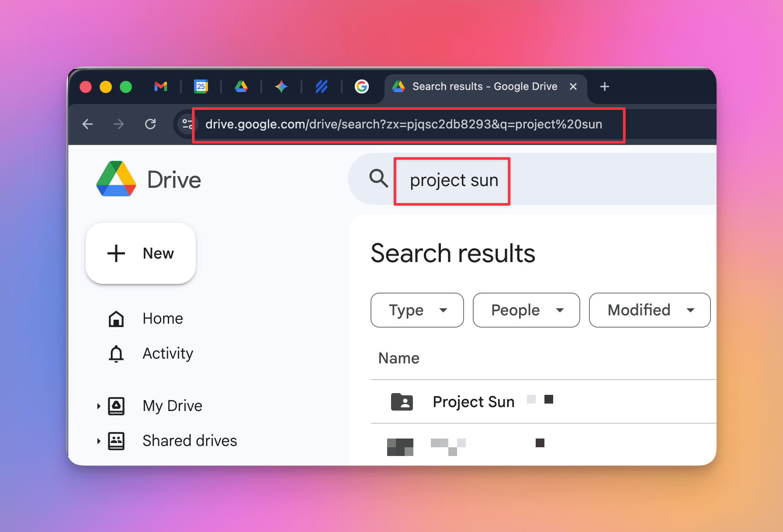
Task: Open the blue striped pinned tab
Action: (x=322, y=86)
